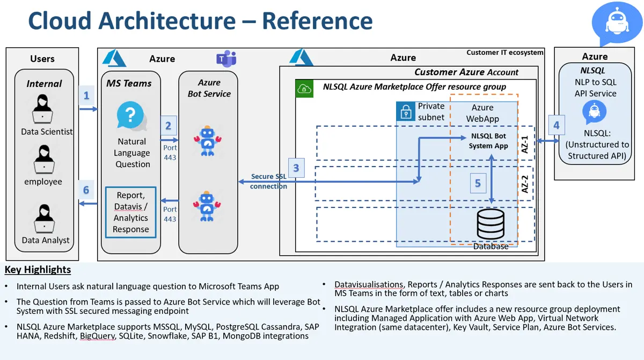Image resolution: width=644 pixels, height=360 pixels.
Task: Select the upper robot icon in Azure Bot Service
Action: tap(207, 141)
